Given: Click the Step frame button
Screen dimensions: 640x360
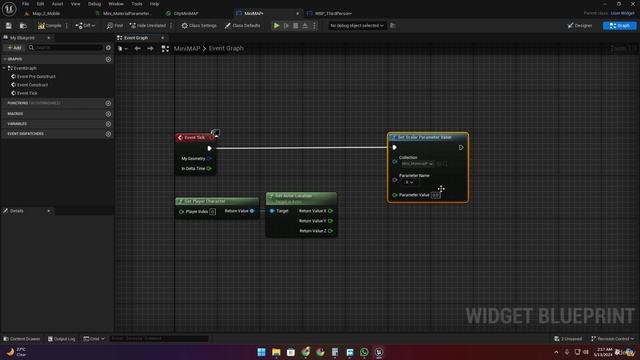Looking at the screenshot, I should click(x=286, y=25).
